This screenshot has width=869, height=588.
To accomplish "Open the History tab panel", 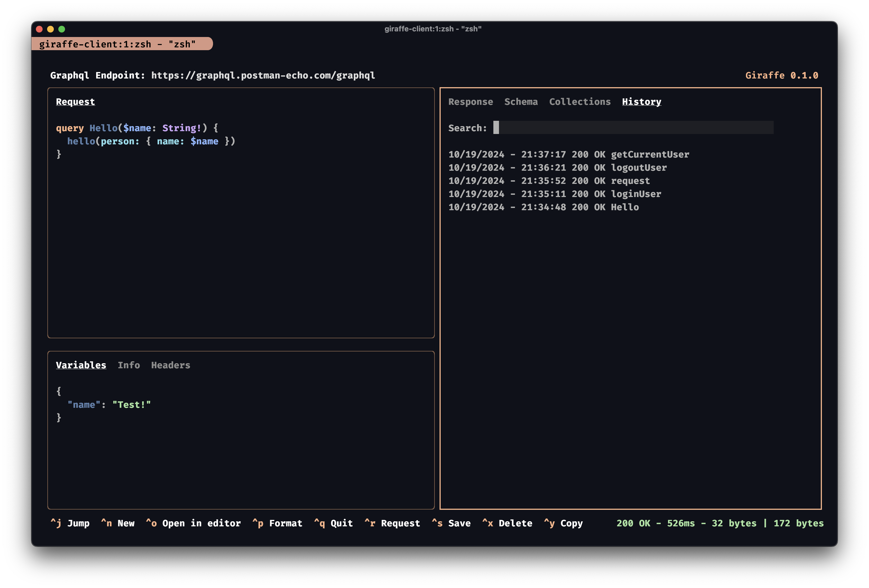I will pyautogui.click(x=641, y=102).
